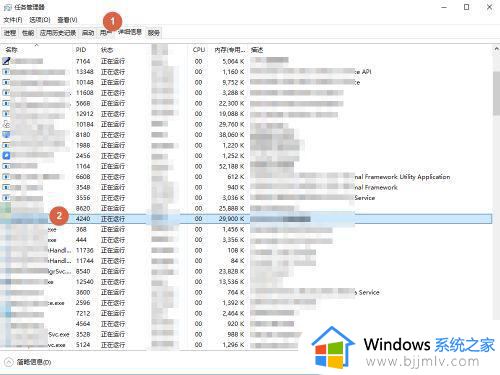Click description 'nal Framework Utility Application'
Image resolution: width=500 pixels, height=375 pixels.
402,177
